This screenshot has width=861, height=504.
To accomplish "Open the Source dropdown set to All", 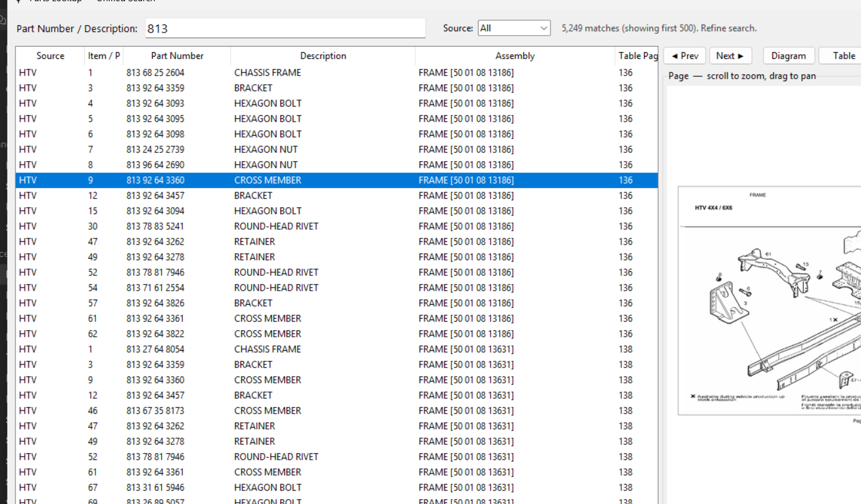I will [514, 28].
